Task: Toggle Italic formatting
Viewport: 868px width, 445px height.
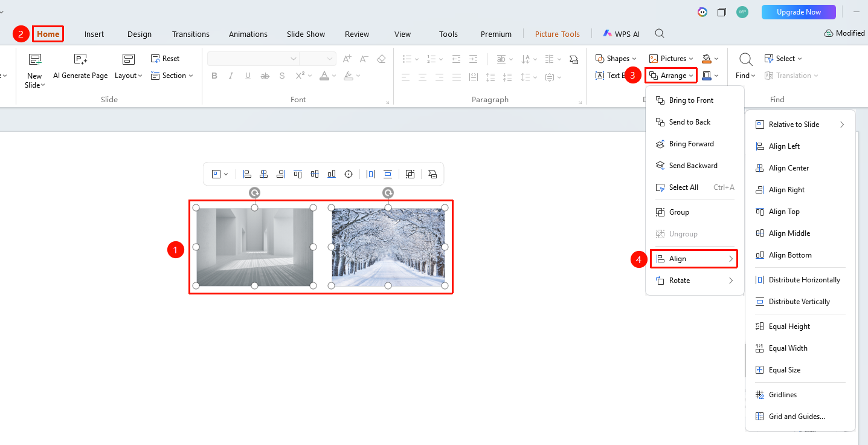Action: 231,76
